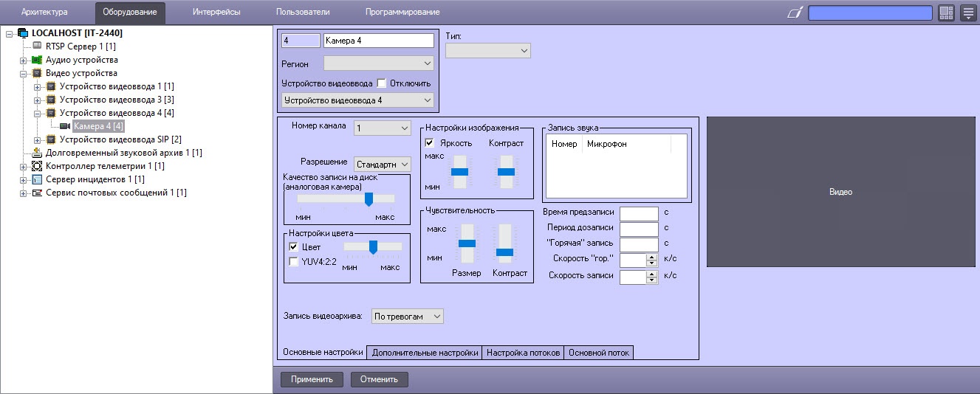Open the Разрешение dropdown

[x=383, y=164]
